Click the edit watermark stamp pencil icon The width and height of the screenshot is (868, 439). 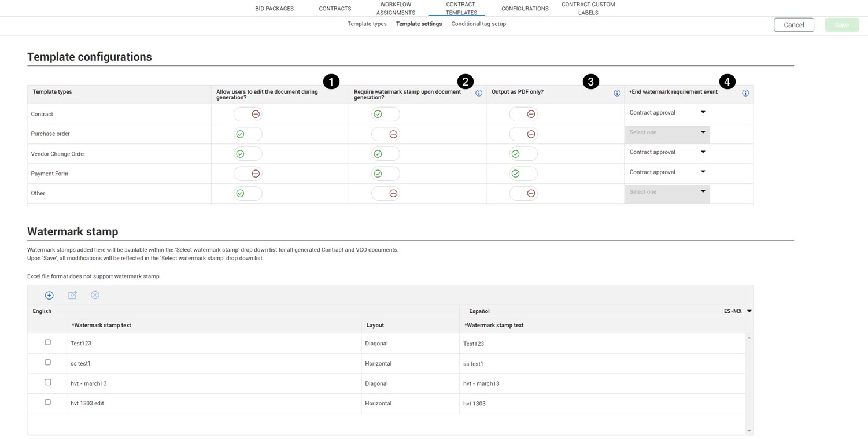pyautogui.click(x=72, y=295)
